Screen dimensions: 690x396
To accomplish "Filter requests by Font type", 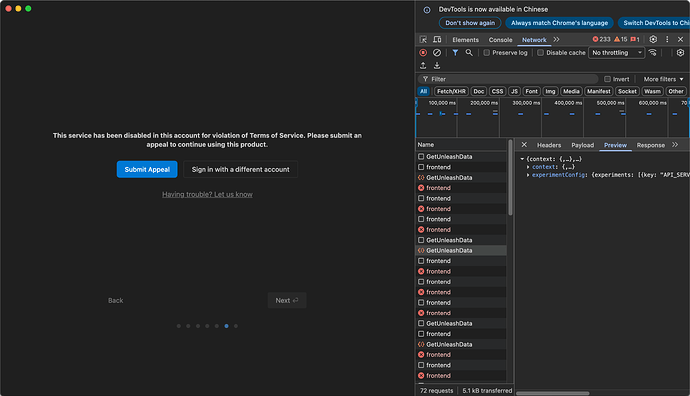I will coord(532,91).
